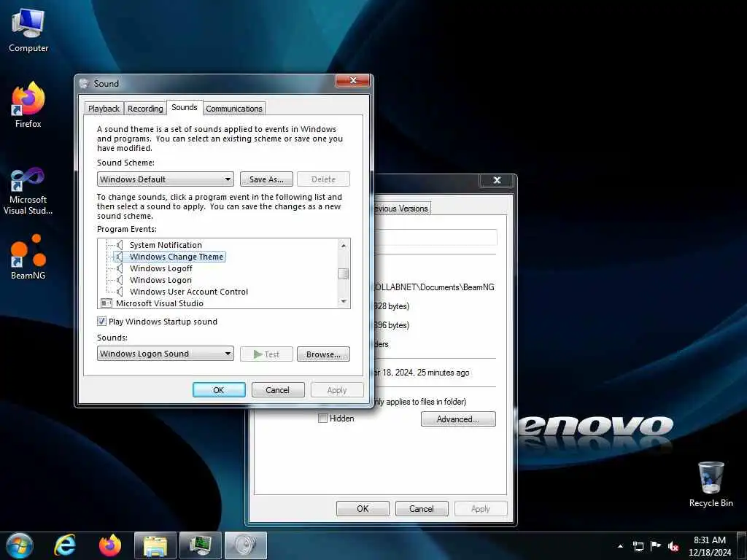Select the Sounds tab
The height and width of the screenshot is (560, 747).
[x=185, y=108]
